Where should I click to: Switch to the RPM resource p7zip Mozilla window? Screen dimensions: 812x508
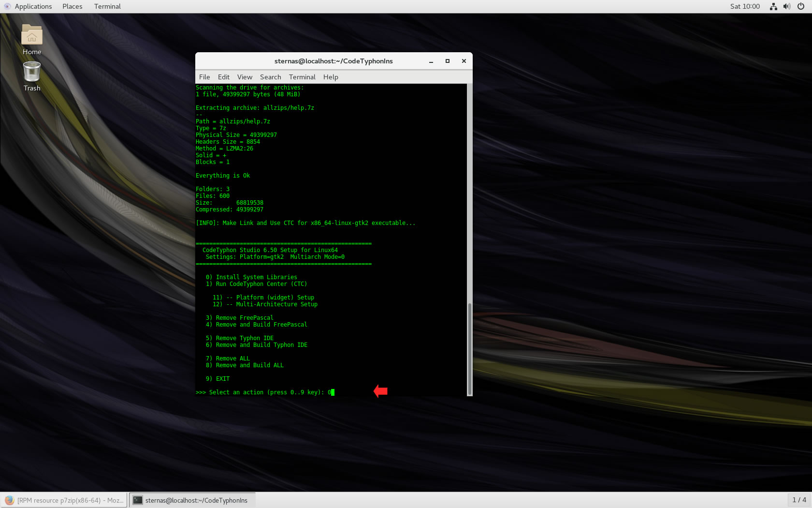point(64,500)
